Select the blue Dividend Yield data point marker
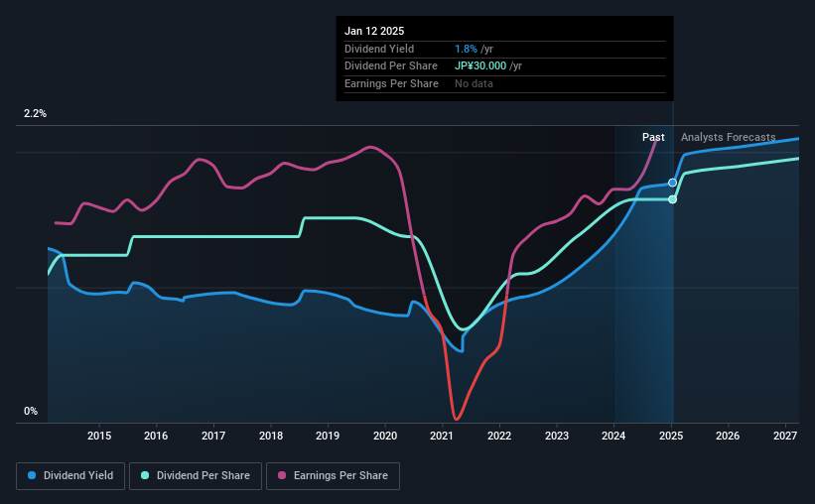815x504 pixels. [673, 183]
